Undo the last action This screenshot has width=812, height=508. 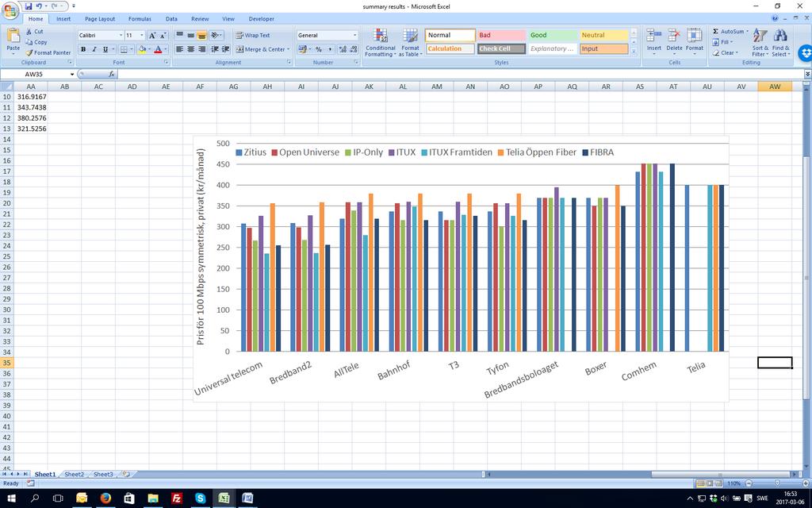40,6
